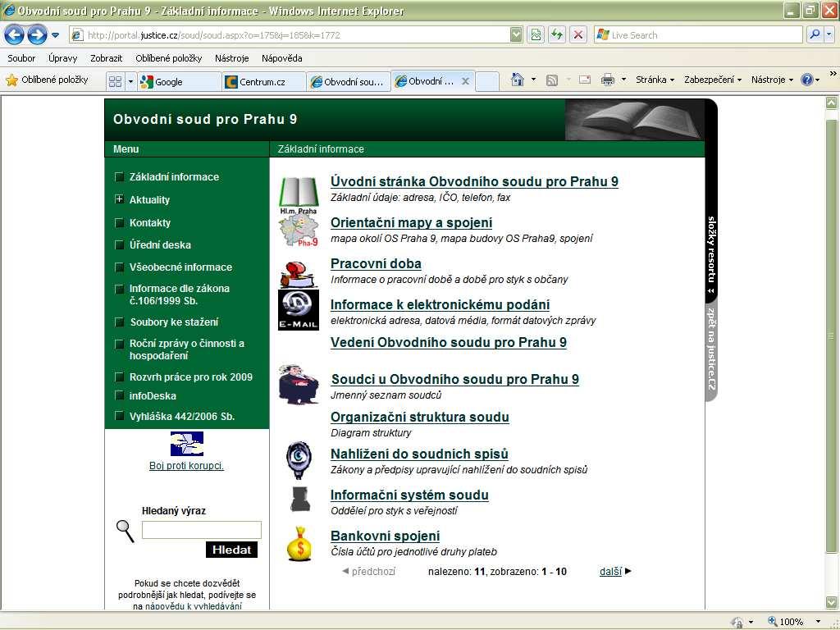This screenshot has height=630, width=840.
Task: Click the Pha-9 map icon
Action: 299,231
